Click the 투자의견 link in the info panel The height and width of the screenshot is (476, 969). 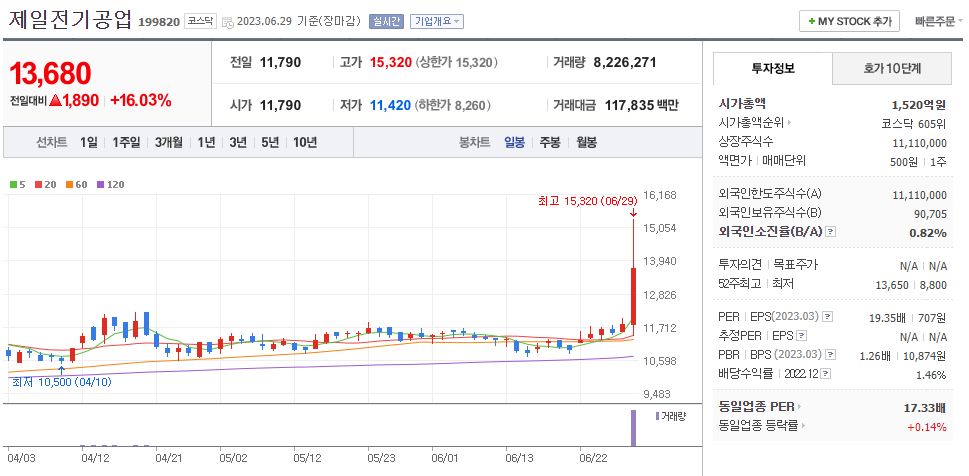point(740,265)
